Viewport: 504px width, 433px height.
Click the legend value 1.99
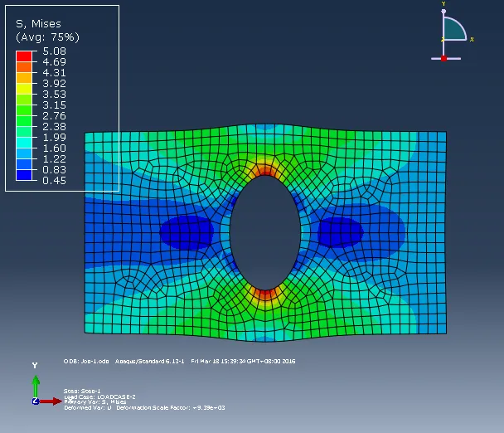point(55,138)
